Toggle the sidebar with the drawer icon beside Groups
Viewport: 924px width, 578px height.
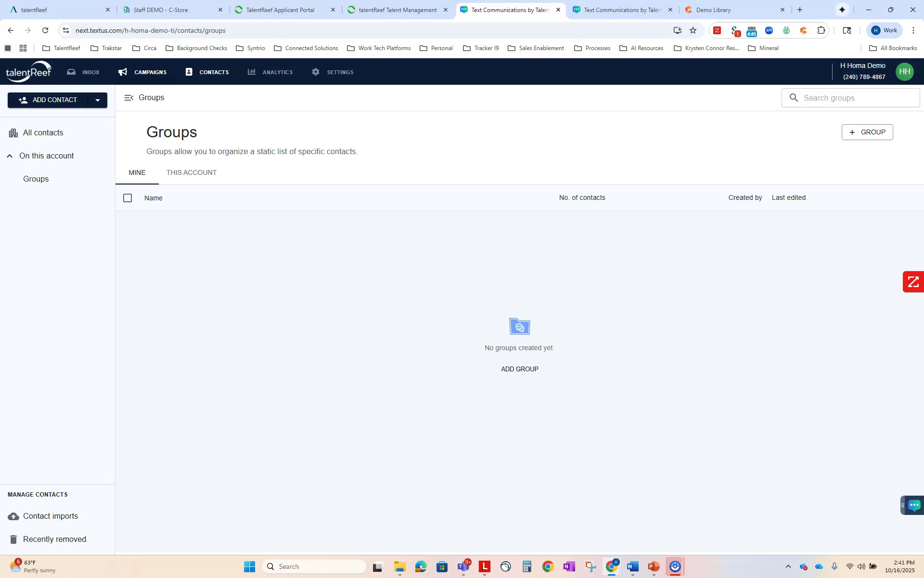pyautogui.click(x=129, y=97)
